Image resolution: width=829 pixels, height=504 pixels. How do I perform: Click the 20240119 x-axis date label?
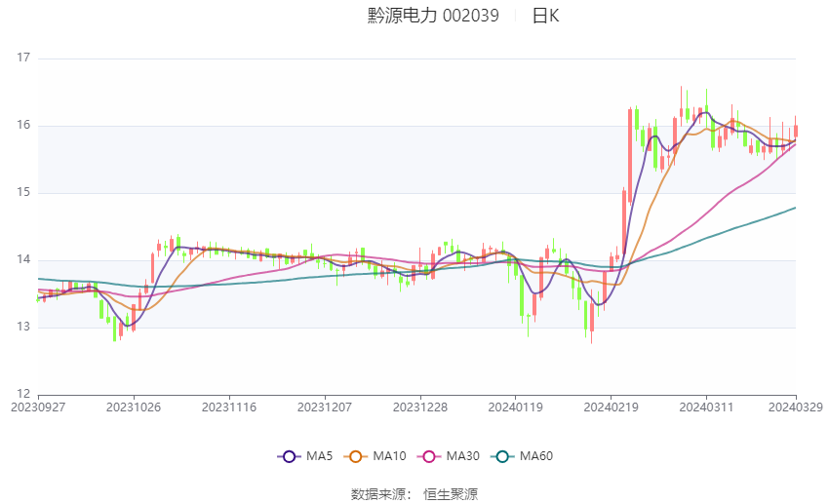click(516, 407)
